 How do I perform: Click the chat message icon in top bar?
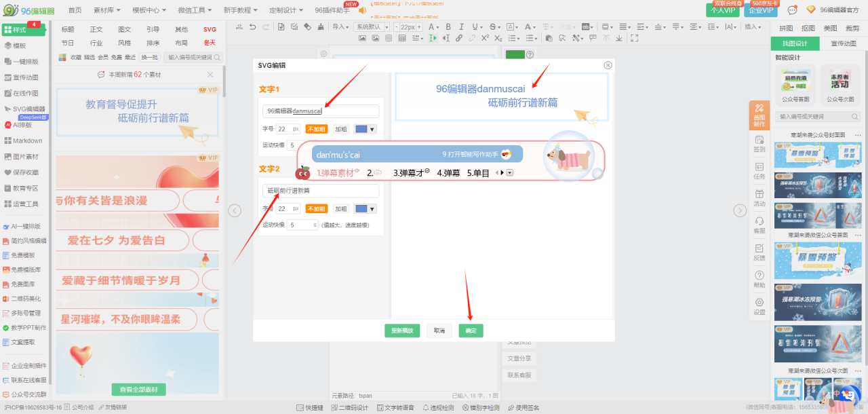coord(792,10)
